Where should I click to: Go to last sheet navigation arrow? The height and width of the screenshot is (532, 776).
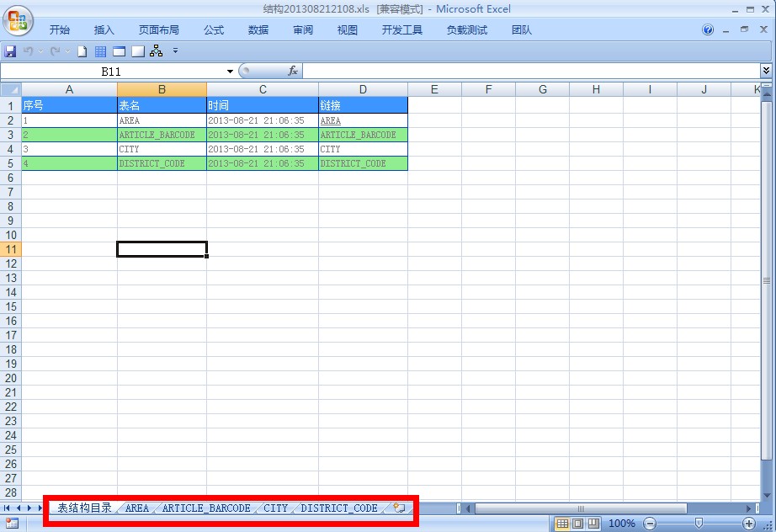point(40,508)
